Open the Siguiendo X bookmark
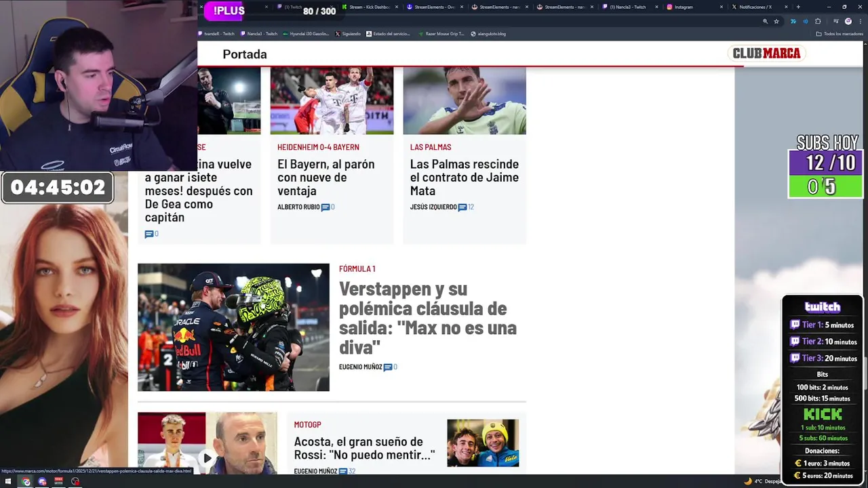 347,33
